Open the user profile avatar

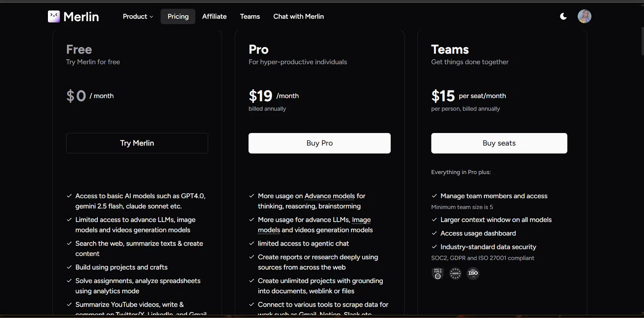pos(584,16)
